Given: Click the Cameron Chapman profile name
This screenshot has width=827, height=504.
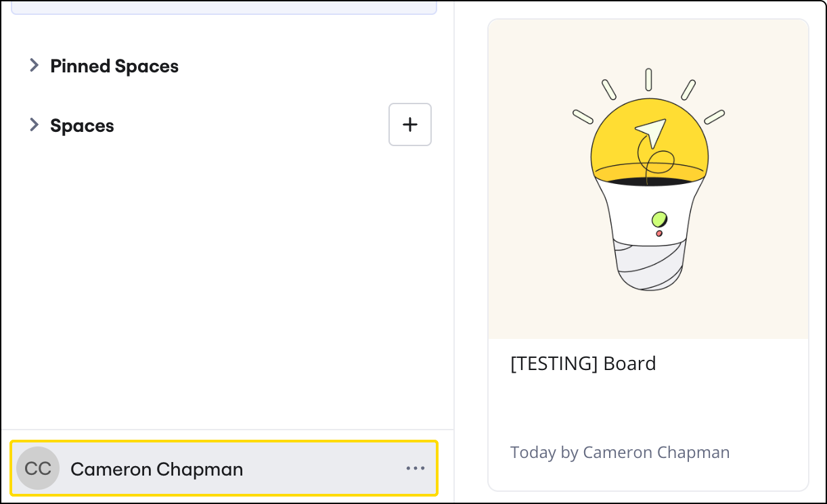Looking at the screenshot, I should pyautogui.click(x=156, y=469).
